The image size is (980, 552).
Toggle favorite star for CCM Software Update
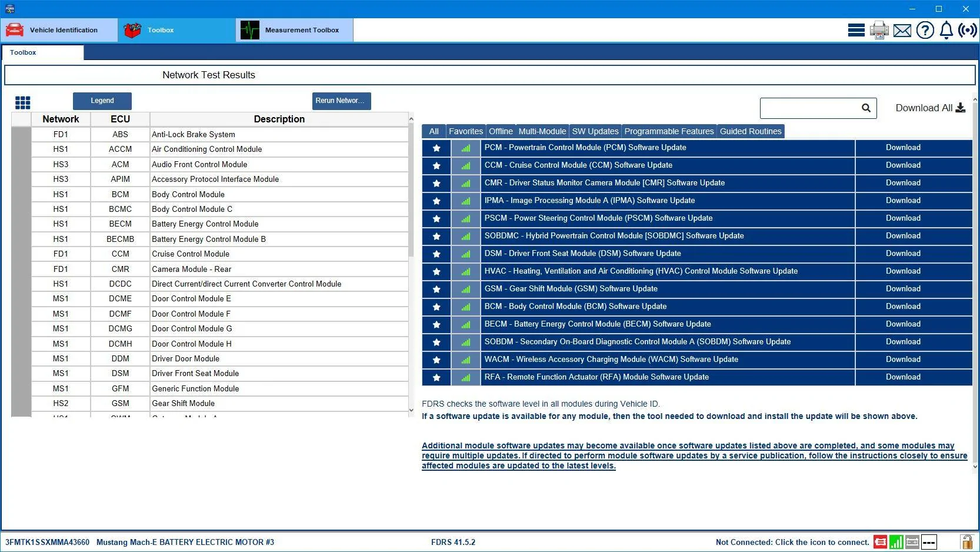coord(436,166)
